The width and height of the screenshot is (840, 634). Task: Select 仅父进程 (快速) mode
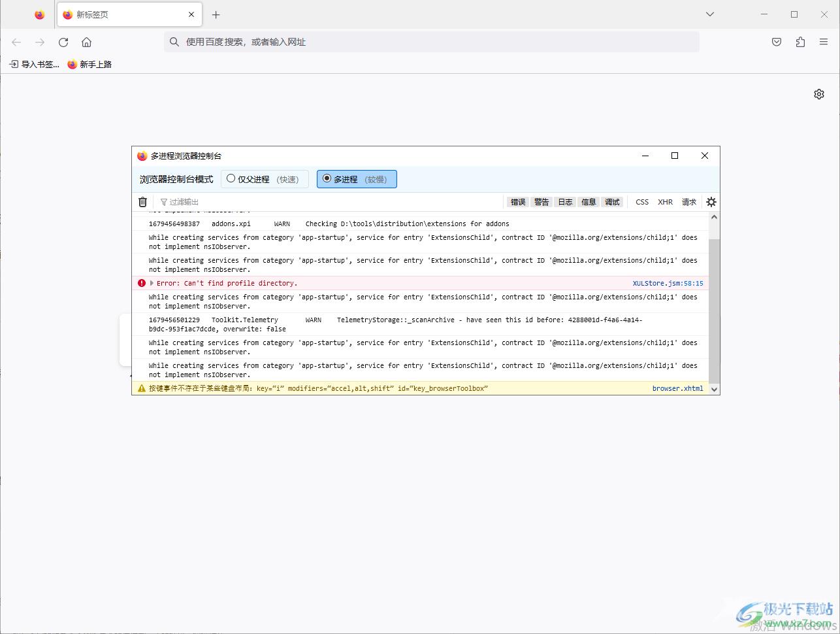pyautogui.click(x=265, y=179)
